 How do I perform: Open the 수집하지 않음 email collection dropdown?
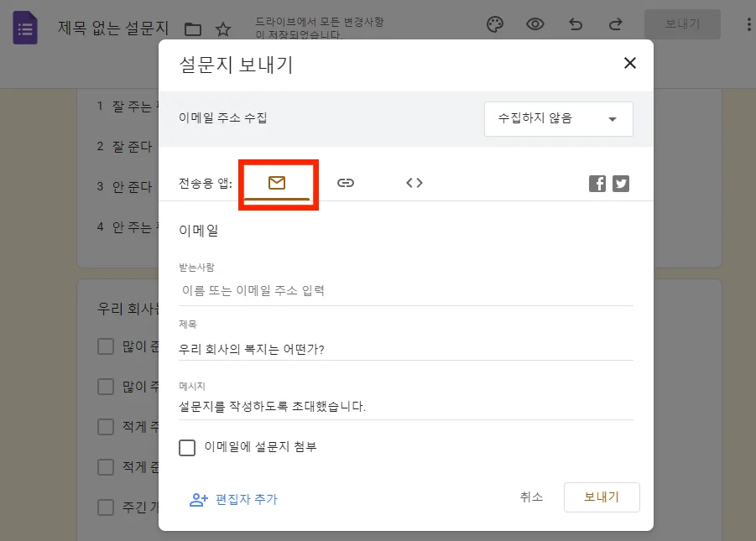coord(558,118)
